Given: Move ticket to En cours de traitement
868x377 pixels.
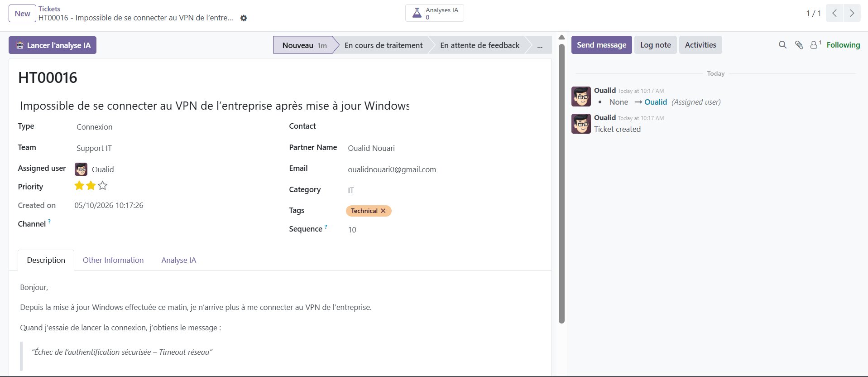Looking at the screenshot, I should 384,45.
